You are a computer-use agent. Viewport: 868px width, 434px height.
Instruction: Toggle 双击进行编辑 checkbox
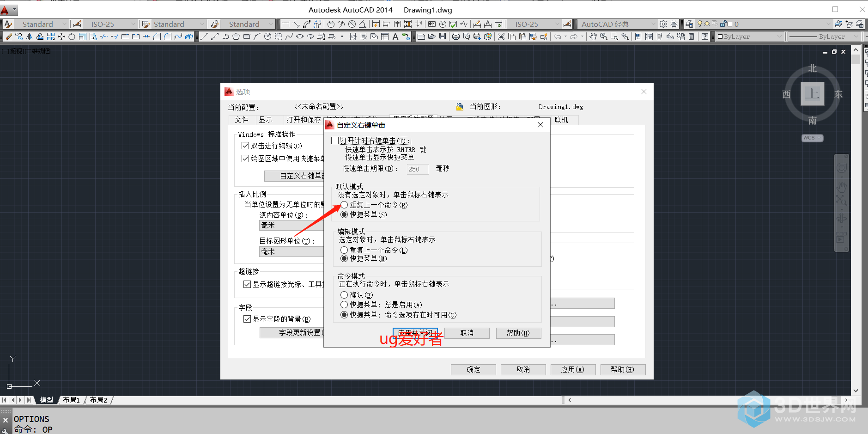coord(245,146)
